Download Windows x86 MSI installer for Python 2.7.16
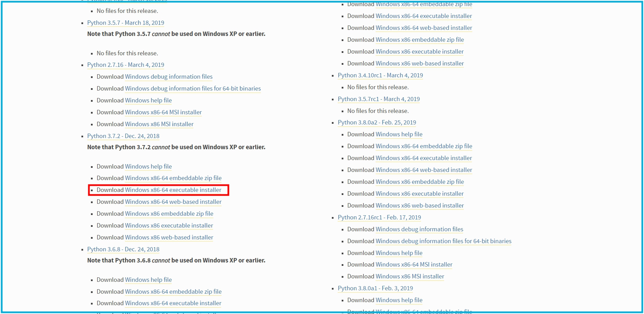The height and width of the screenshot is (314, 644). [x=159, y=124]
